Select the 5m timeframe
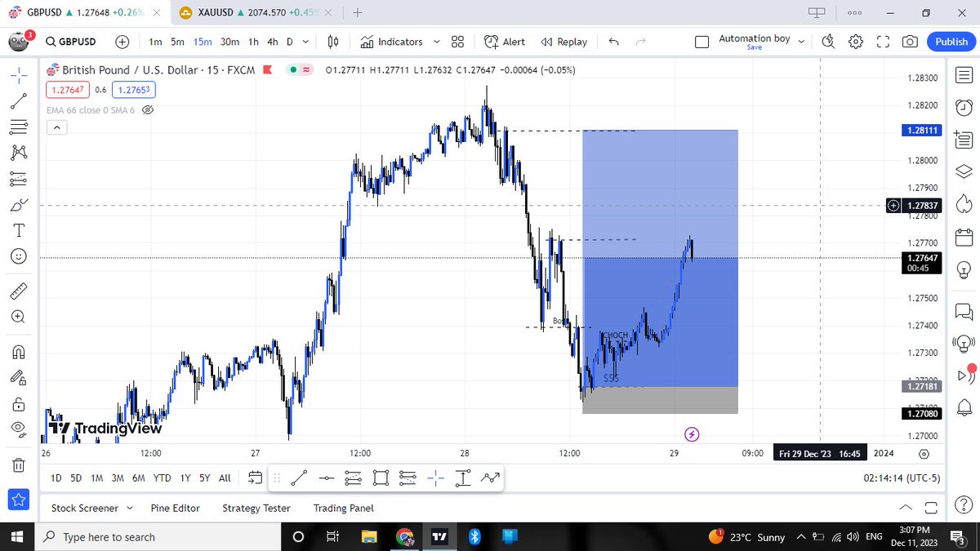The height and width of the screenshot is (551, 980). click(x=177, y=42)
